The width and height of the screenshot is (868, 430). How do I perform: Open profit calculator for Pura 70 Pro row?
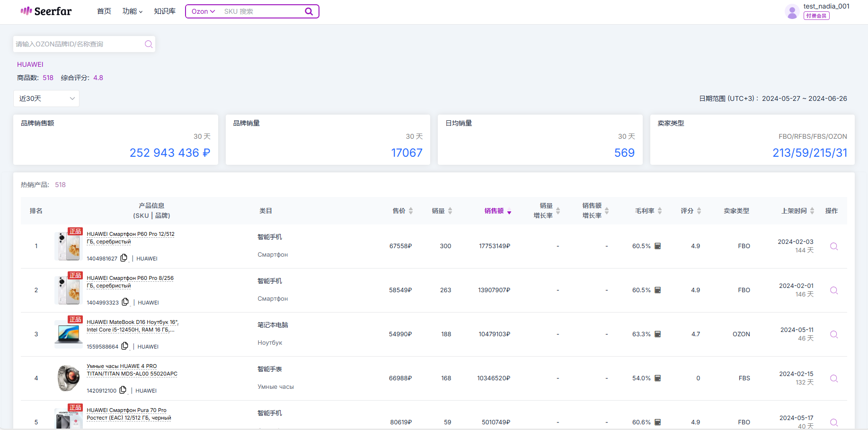point(657,422)
